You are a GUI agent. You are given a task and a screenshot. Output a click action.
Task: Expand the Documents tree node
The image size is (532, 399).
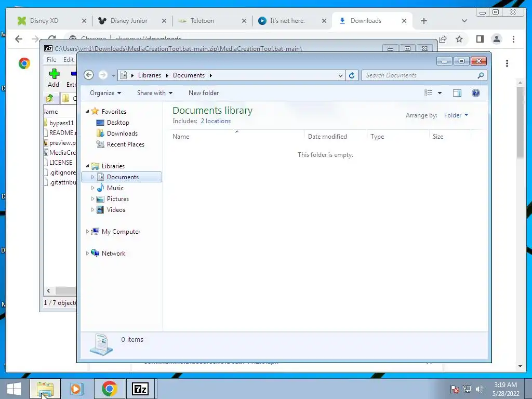pyautogui.click(x=92, y=177)
